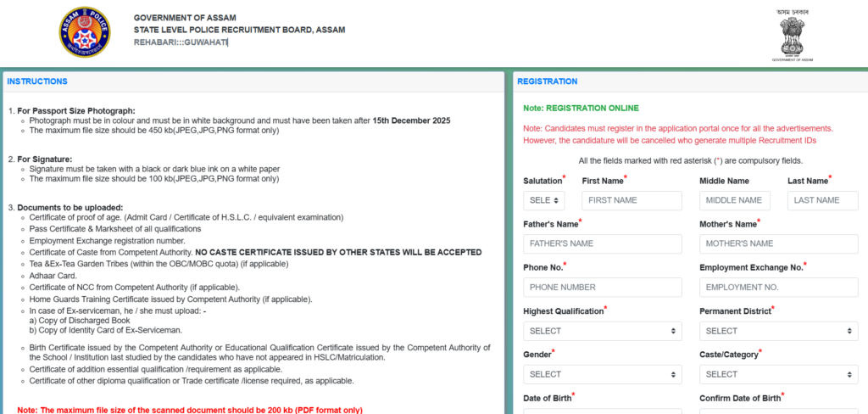Click the Mother's Name input field
The width and height of the screenshot is (868, 414).
tap(778, 244)
